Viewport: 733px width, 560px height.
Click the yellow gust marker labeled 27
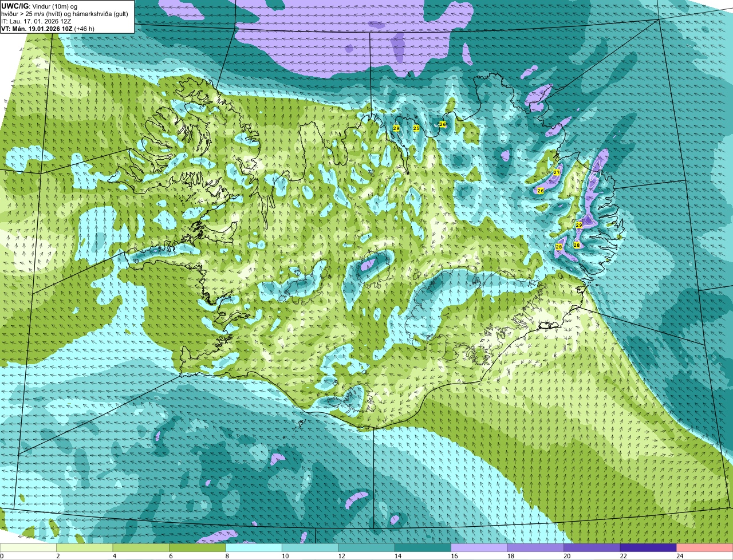pos(557,172)
